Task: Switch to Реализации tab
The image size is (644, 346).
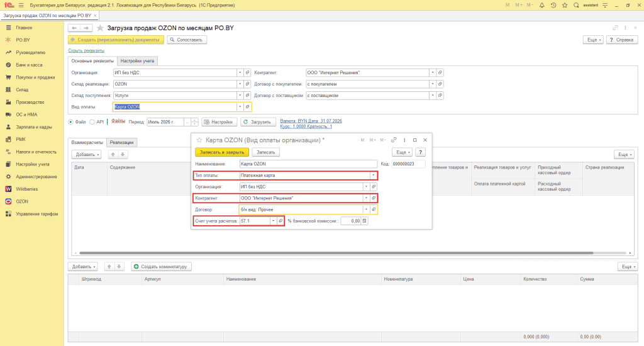Action: [121, 142]
